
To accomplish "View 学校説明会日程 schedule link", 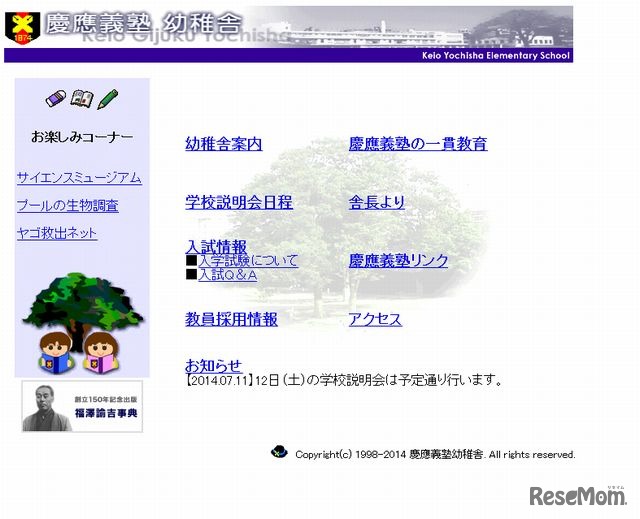I will [x=239, y=203].
